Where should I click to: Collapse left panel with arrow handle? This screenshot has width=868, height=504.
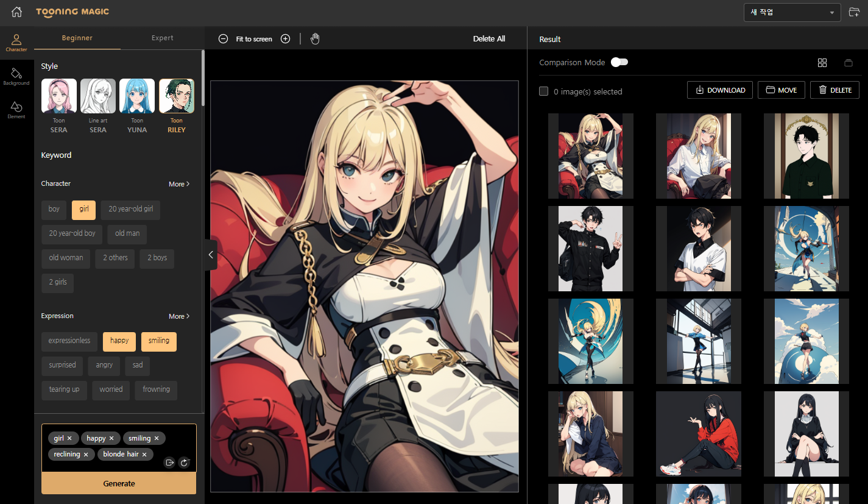tap(211, 254)
